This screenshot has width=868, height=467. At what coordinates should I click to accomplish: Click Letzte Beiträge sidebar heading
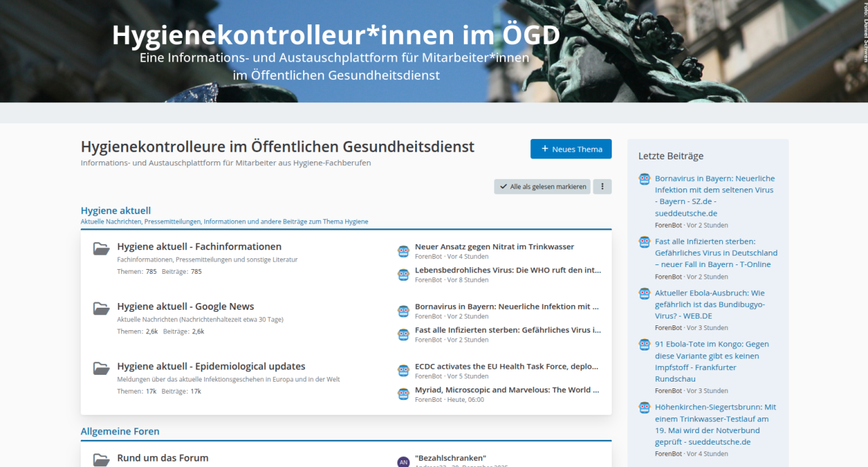pyautogui.click(x=671, y=156)
